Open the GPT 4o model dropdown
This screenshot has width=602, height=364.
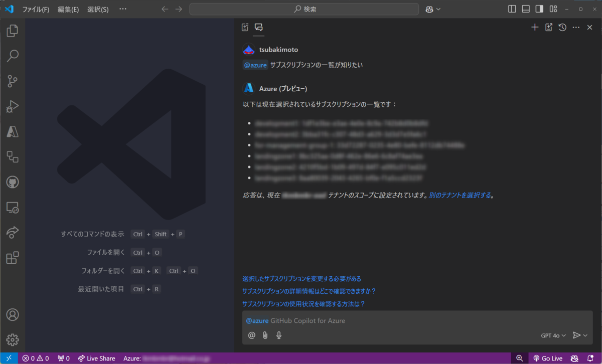553,335
